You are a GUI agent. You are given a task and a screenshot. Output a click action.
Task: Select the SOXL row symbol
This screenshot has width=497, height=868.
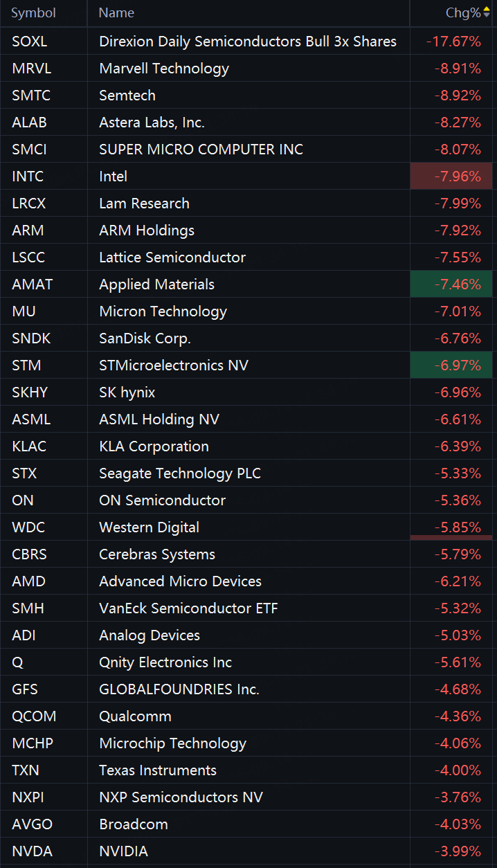pos(30,42)
